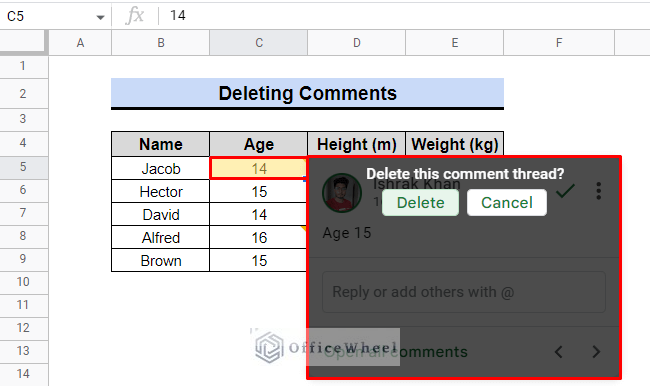Click the 'Alfred' cell
Screen dimensions: 650x386
click(x=160, y=238)
